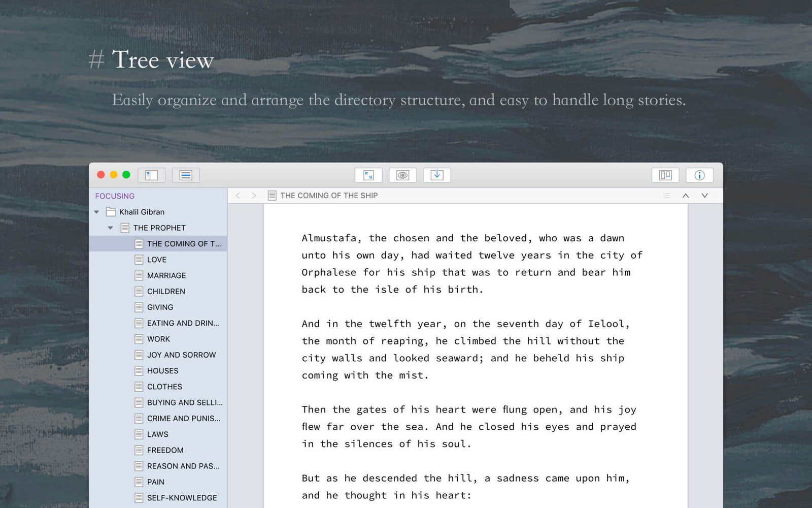Collapse THE PROPHET chapter tree

pyautogui.click(x=110, y=228)
